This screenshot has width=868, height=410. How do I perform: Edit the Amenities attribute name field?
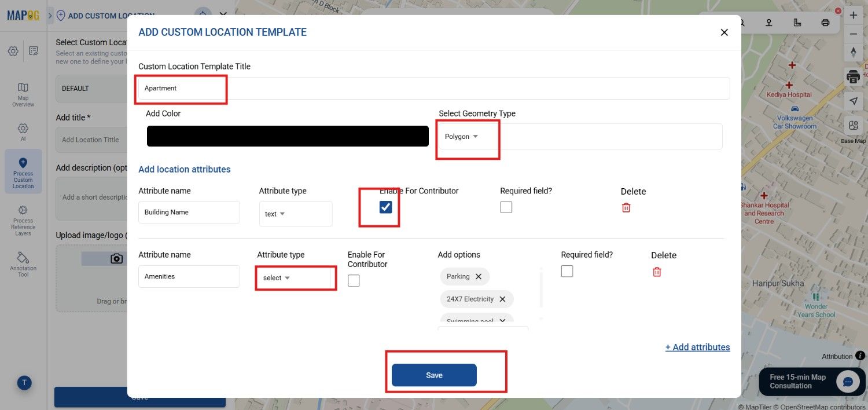pos(189,276)
